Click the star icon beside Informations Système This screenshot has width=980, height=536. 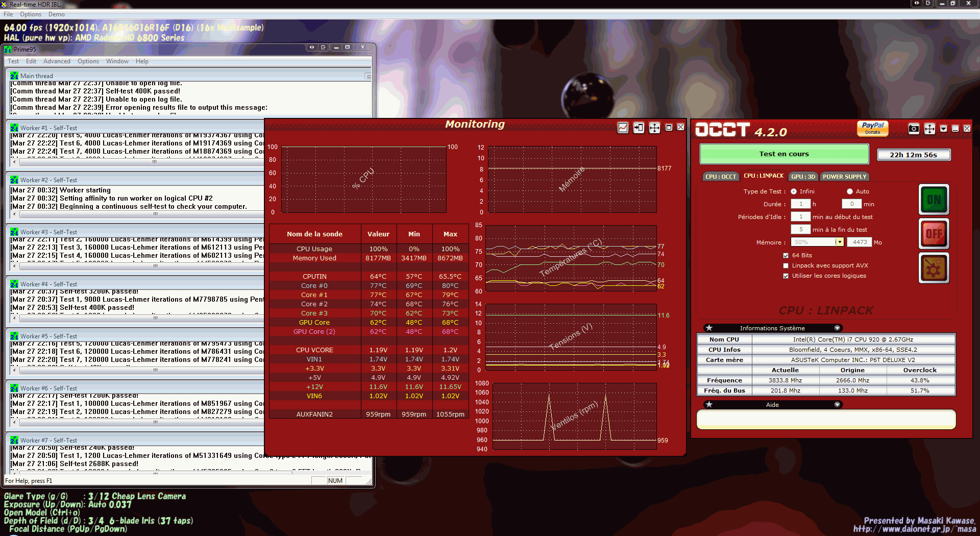pyautogui.click(x=709, y=328)
